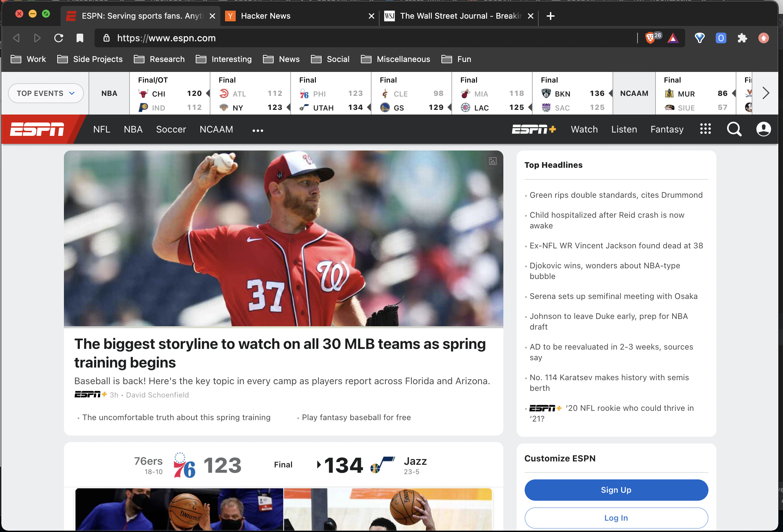783x532 pixels.
Task: Click the browser extensions puzzle icon
Action: click(742, 38)
